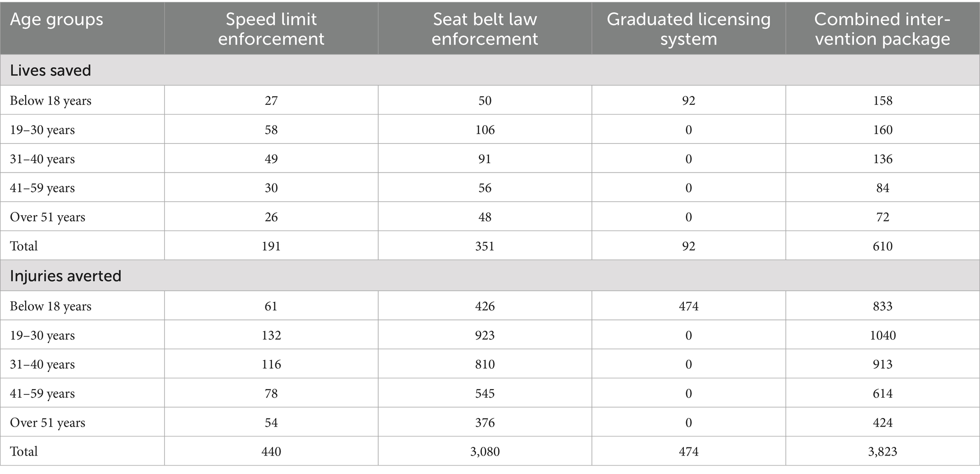Image resolution: width=980 pixels, height=474 pixels.
Task: Click the speed limit injuries total 440
Action: coord(271,451)
